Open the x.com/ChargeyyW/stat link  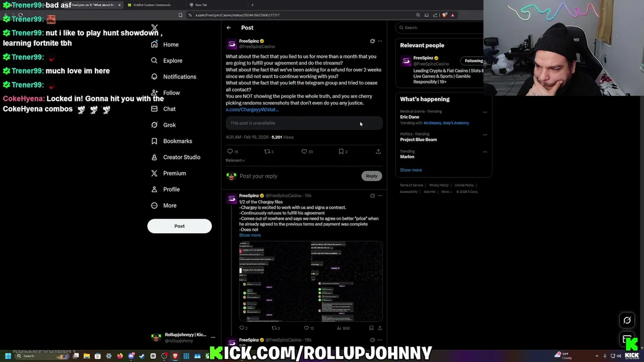[252, 110]
